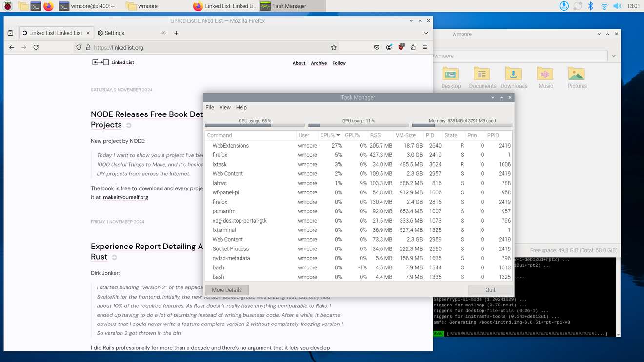Viewport: 644px width, 362px height.
Task: Click the Quit button in Task Manager
Action: click(490, 290)
